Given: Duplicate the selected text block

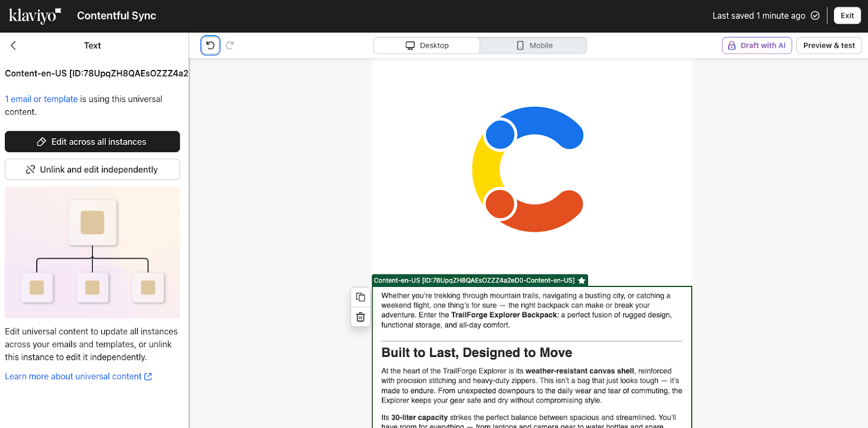Looking at the screenshot, I should (x=361, y=297).
